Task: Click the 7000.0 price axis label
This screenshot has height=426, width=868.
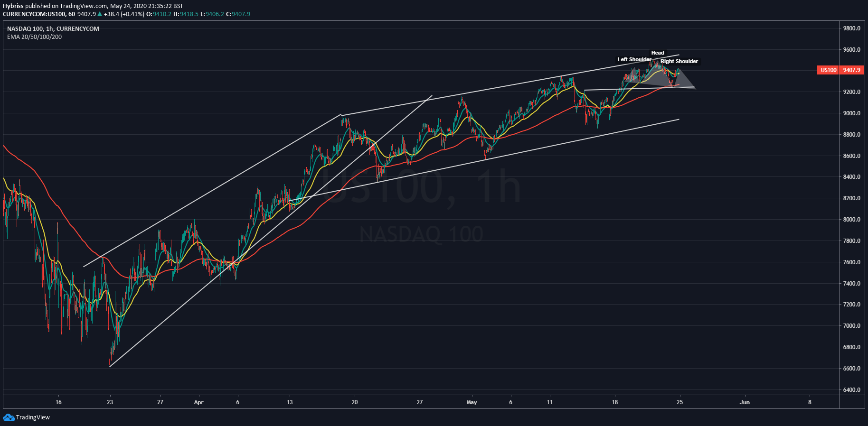Action: [852, 326]
